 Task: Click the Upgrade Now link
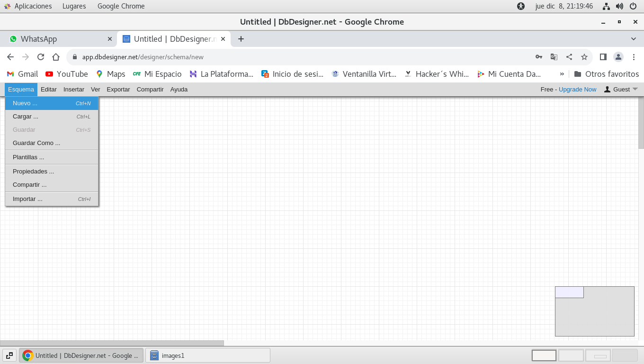coord(577,89)
